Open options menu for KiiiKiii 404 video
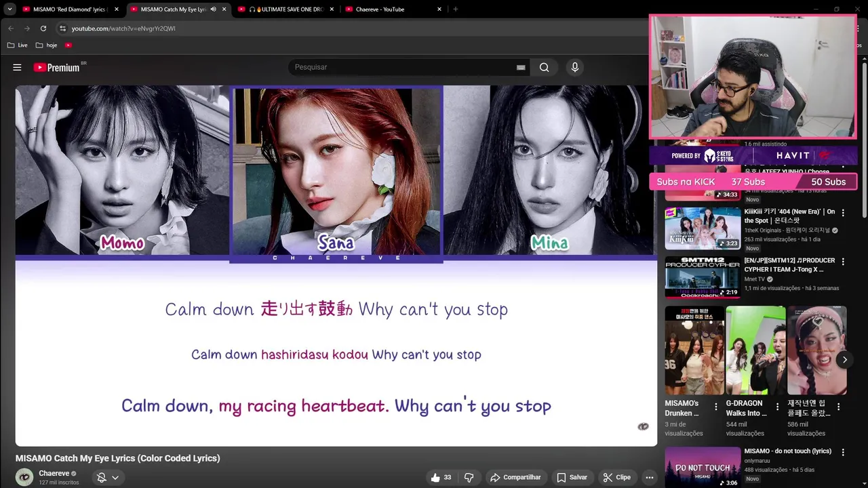The image size is (868, 488). click(843, 212)
